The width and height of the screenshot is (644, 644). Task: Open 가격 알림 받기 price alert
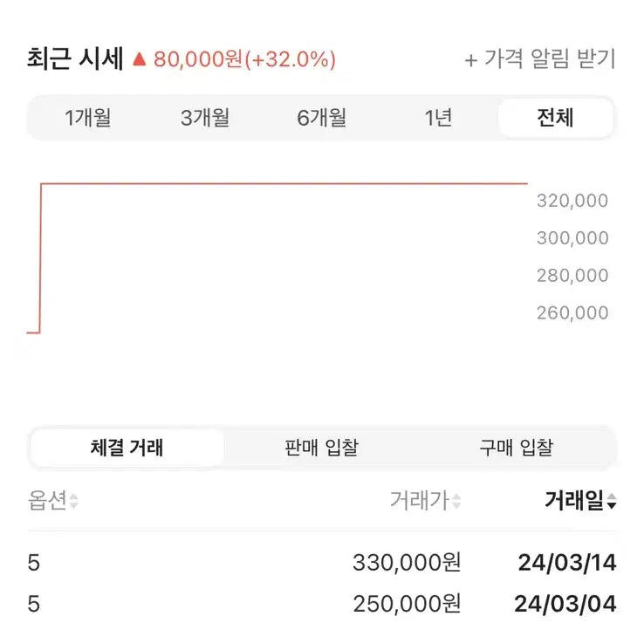(540, 59)
